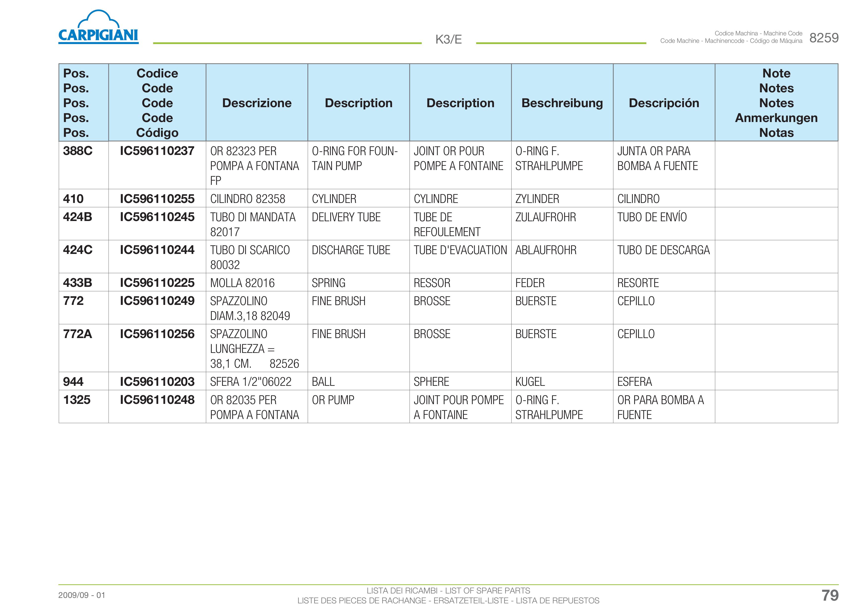Select CILINDRO 82358 description
The image size is (868, 614).
248,199
